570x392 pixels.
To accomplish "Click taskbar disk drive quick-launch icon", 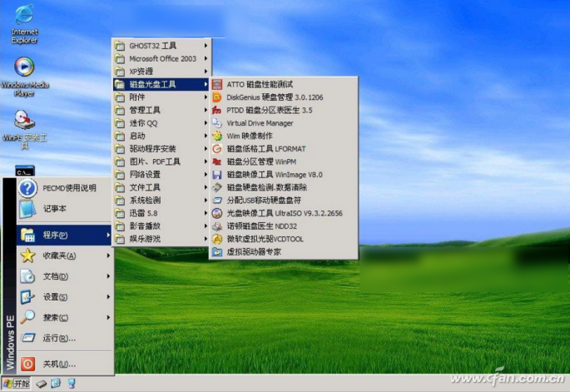I will (x=41, y=384).
